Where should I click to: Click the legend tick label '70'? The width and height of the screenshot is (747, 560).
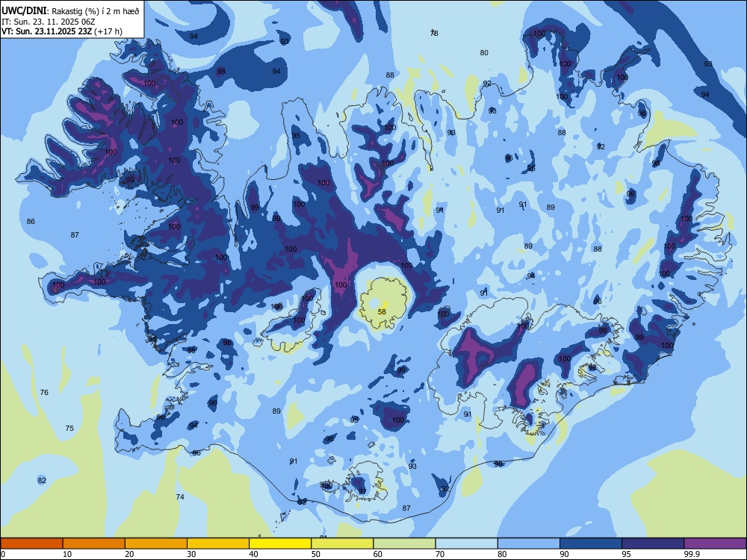pos(440,554)
